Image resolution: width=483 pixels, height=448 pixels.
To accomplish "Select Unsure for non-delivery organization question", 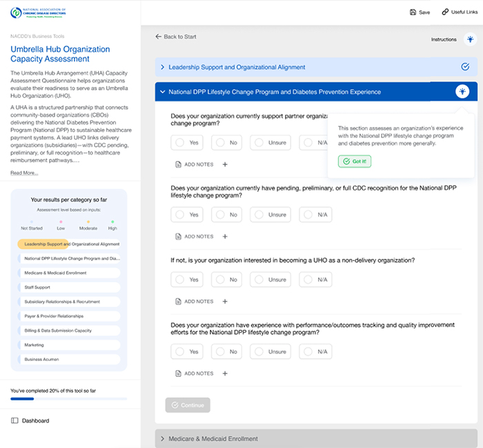I will coord(270,280).
